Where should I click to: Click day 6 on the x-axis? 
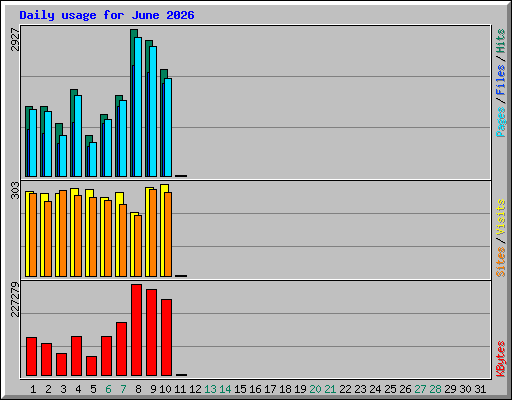click(108, 389)
